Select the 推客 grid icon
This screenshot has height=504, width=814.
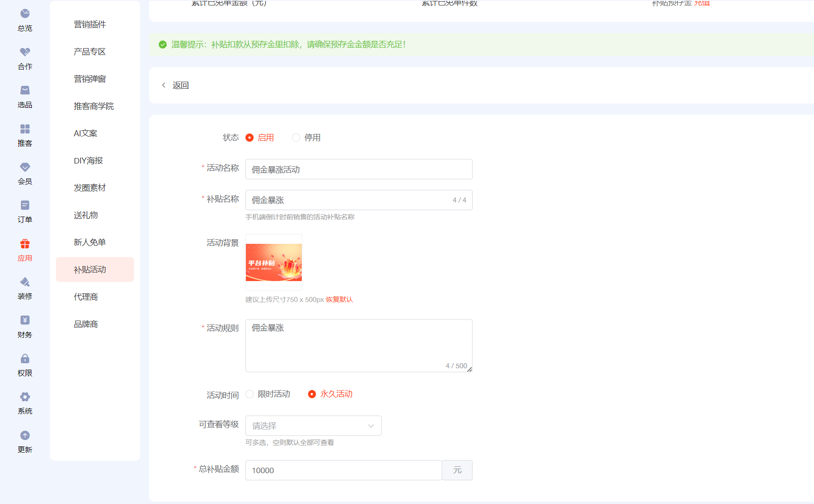click(x=25, y=129)
